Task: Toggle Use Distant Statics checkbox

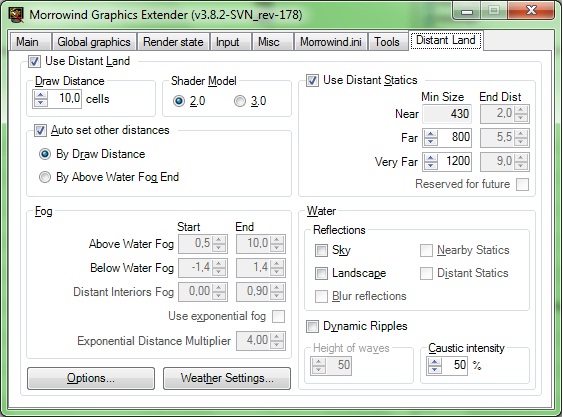Action: pyautogui.click(x=312, y=80)
